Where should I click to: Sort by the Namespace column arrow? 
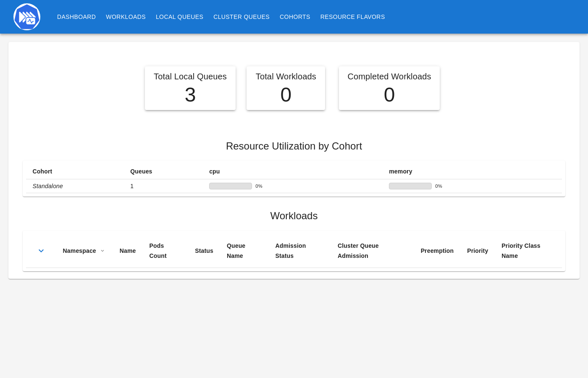click(x=102, y=251)
